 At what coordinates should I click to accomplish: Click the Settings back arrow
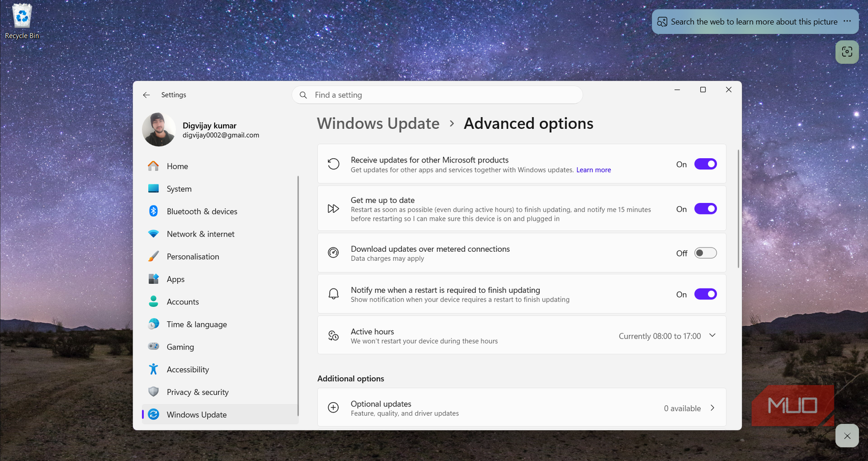pyautogui.click(x=146, y=95)
